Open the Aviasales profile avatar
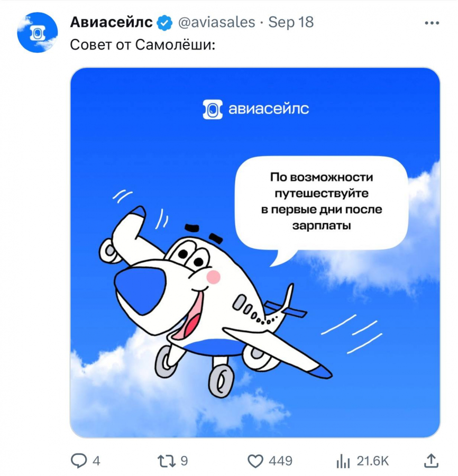 click(38, 32)
